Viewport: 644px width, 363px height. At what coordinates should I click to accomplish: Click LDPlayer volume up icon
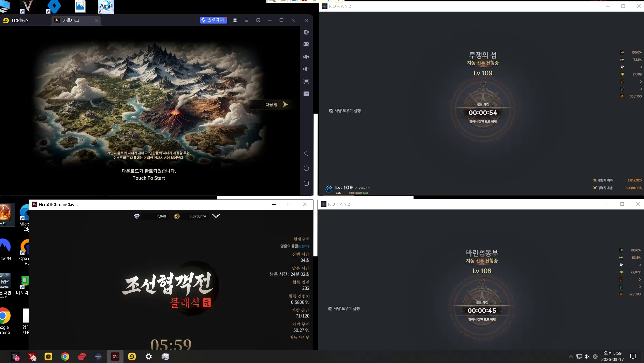click(306, 57)
